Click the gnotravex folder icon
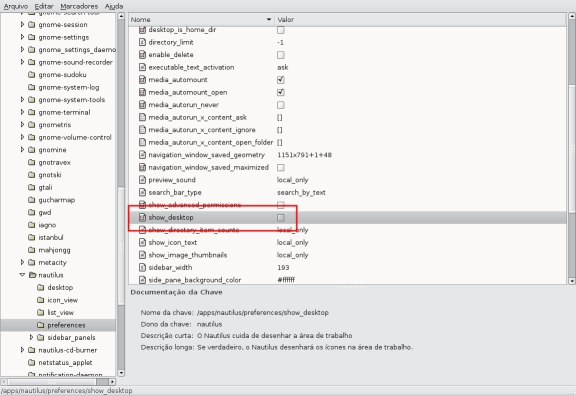The width and height of the screenshot is (576, 396). click(32, 162)
